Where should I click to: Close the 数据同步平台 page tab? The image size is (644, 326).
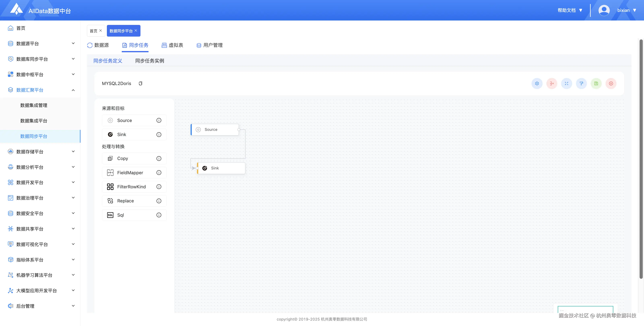point(136,31)
